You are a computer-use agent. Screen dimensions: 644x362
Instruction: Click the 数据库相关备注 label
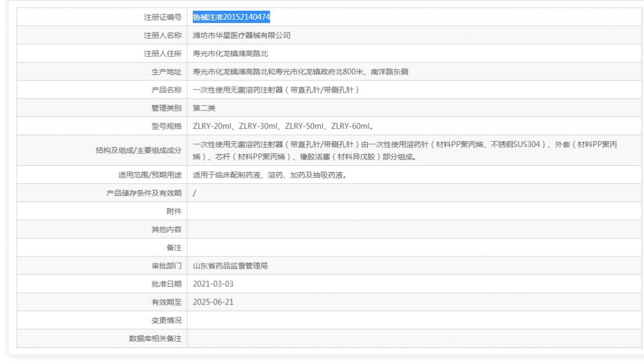coord(155,339)
